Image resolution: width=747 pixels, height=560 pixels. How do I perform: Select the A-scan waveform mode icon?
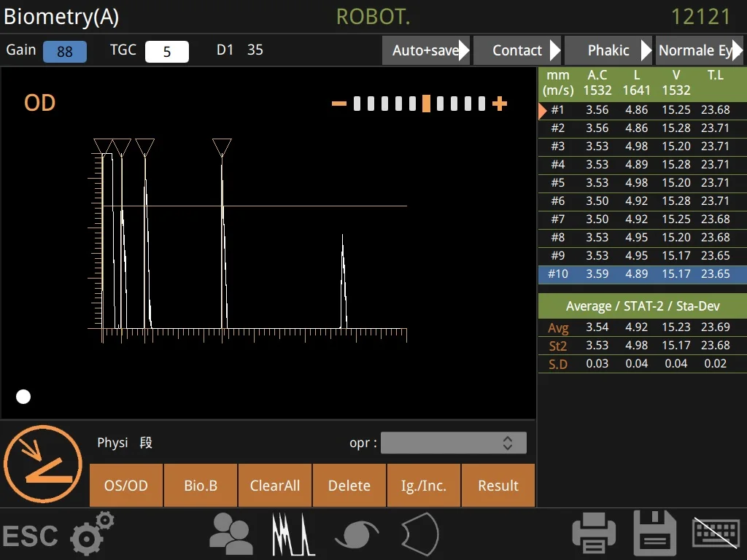tap(293, 534)
